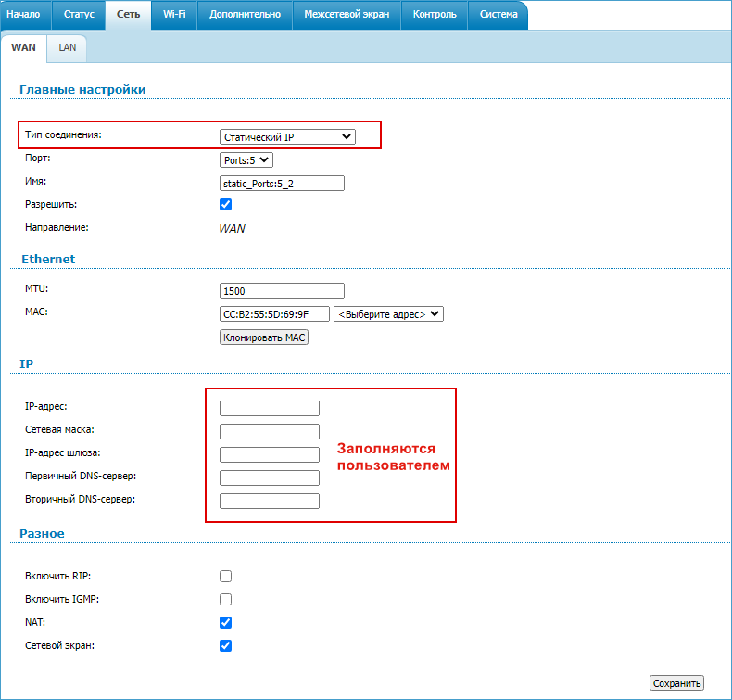
Task: Open the Wi-Fi tab
Action: click(x=174, y=15)
